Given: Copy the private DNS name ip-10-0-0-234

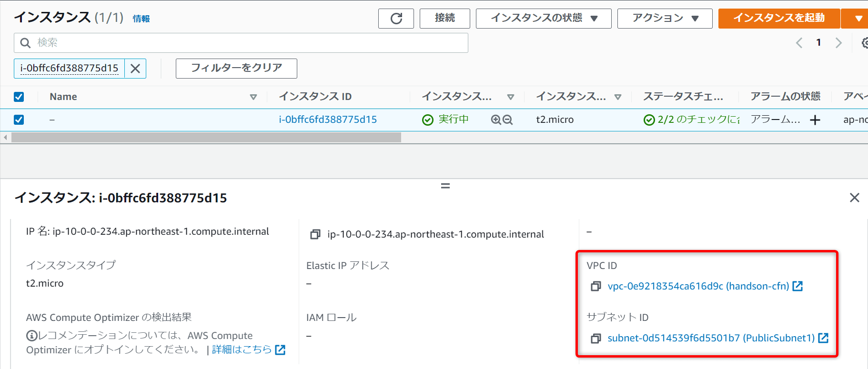Looking at the screenshot, I should coord(315,234).
